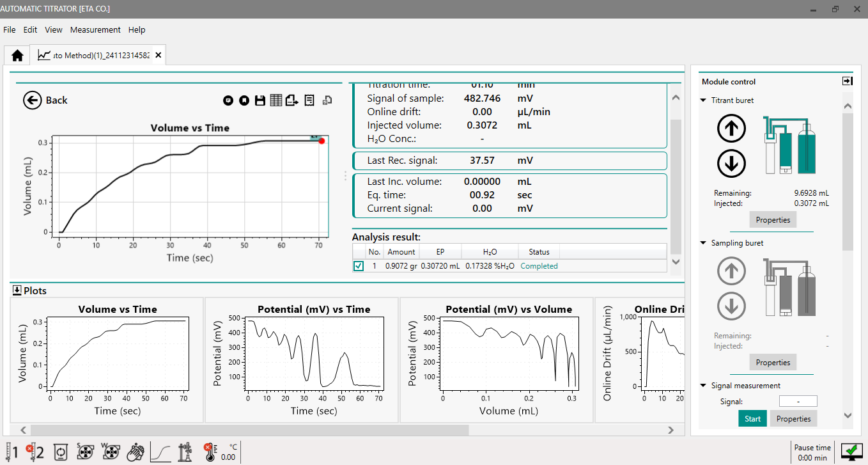Click the titrant buret up arrow

[x=732, y=129]
